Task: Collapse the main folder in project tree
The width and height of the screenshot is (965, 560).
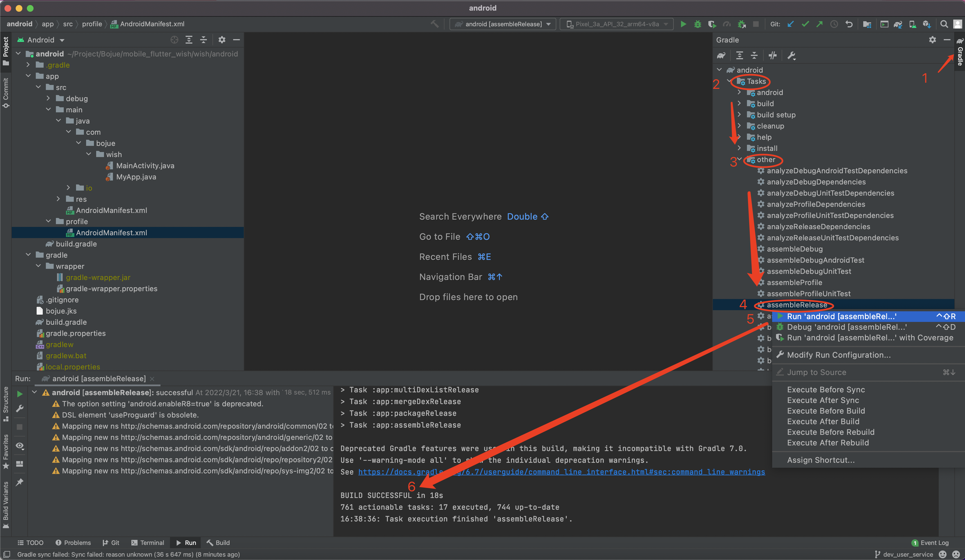Action: (x=48, y=110)
